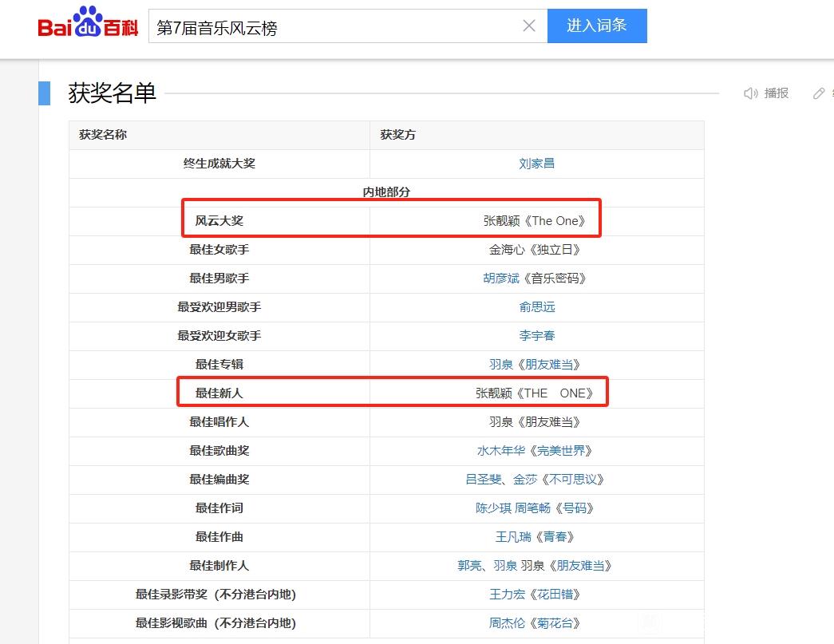Open the 周笔畅 link
Screen dimensions: 834x644
(x=532, y=508)
